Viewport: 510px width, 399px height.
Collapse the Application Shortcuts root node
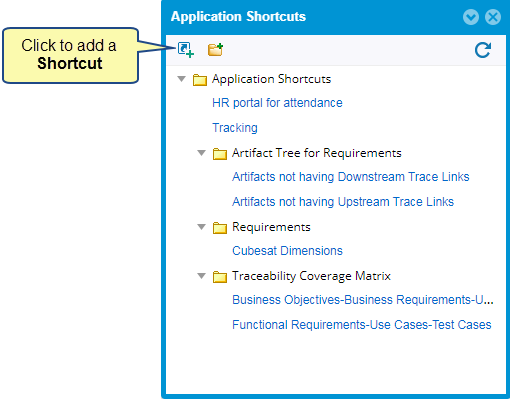181,79
